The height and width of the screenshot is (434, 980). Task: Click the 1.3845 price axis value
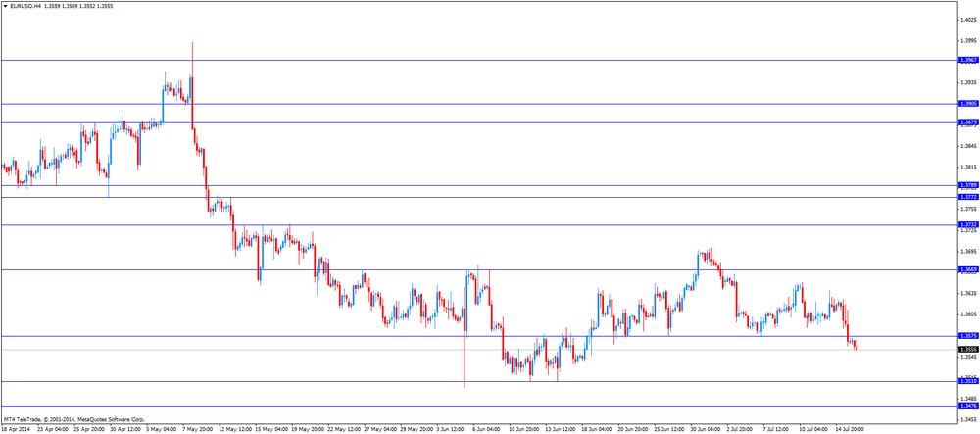click(970, 146)
